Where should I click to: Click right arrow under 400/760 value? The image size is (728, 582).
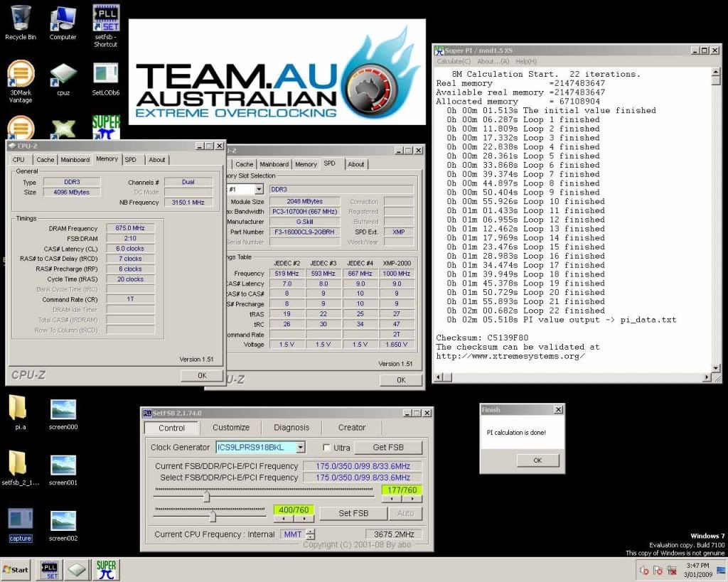pos(304,519)
